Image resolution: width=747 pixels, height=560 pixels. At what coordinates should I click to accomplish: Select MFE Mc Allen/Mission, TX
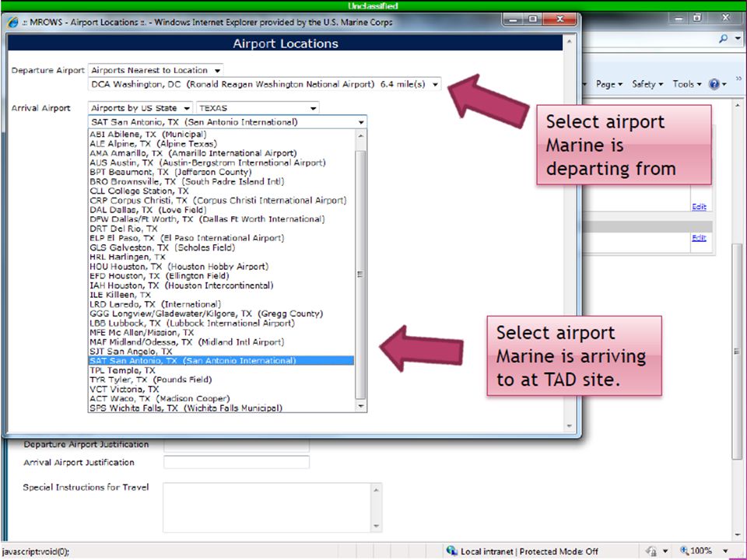pyautogui.click(x=222, y=332)
